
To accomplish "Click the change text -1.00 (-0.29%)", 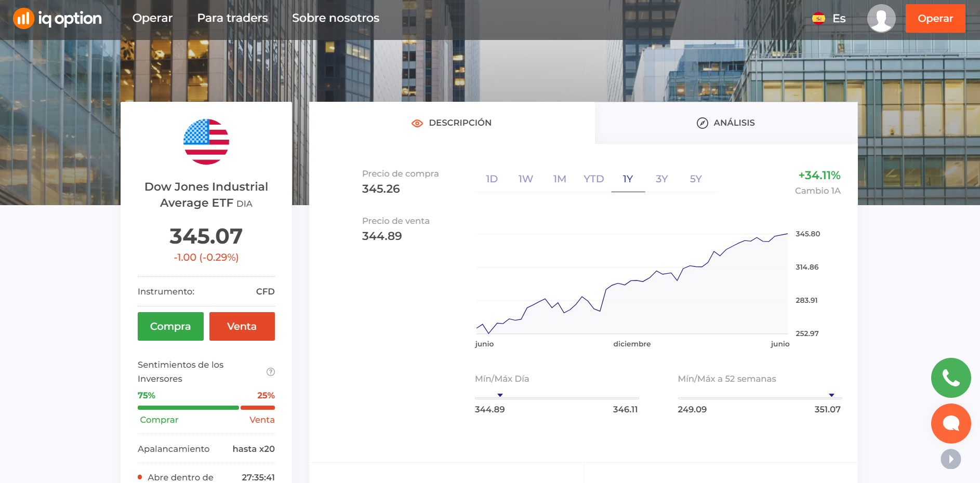I will tap(206, 258).
